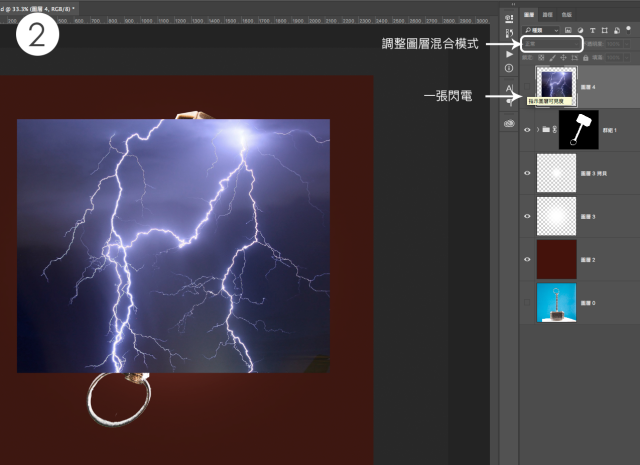The width and height of the screenshot is (640, 465).
Task: Switch to the 路徑 tab
Action: [x=547, y=16]
